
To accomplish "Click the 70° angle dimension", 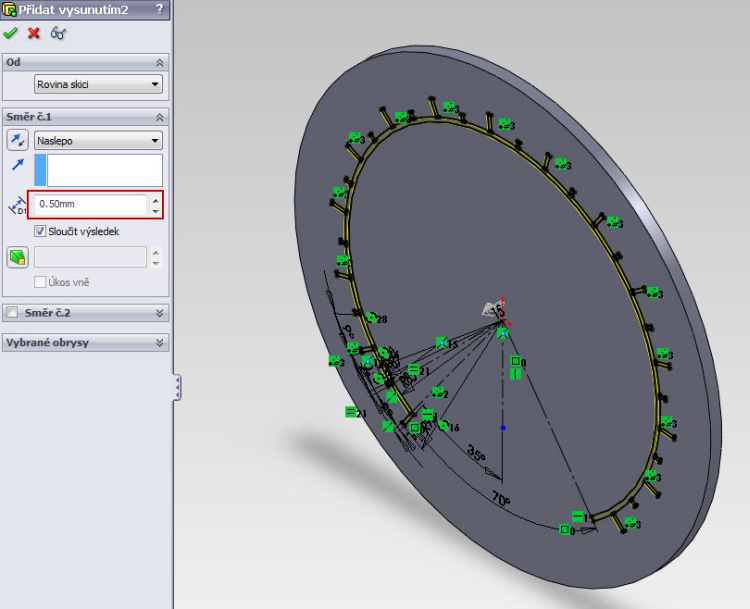I will tap(501, 499).
